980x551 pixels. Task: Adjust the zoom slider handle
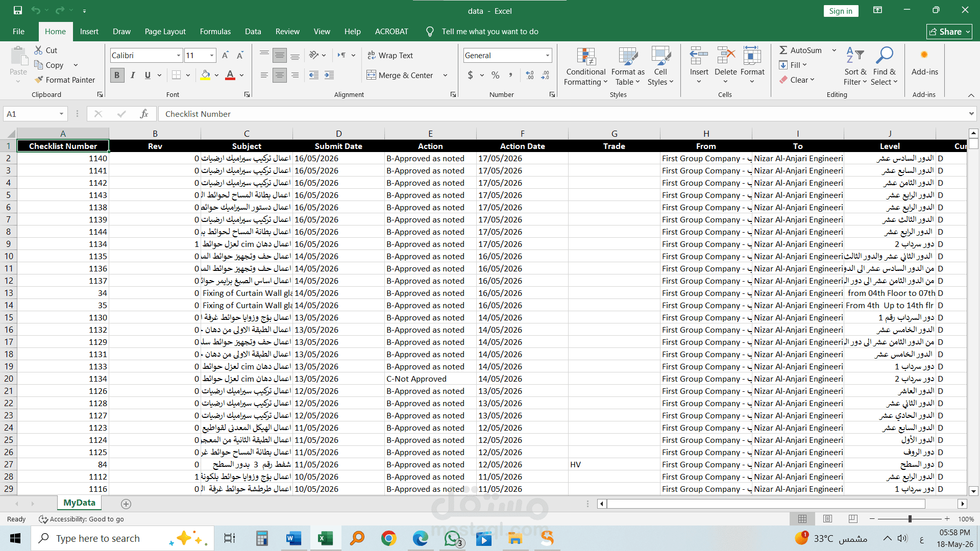(x=910, y=519)
